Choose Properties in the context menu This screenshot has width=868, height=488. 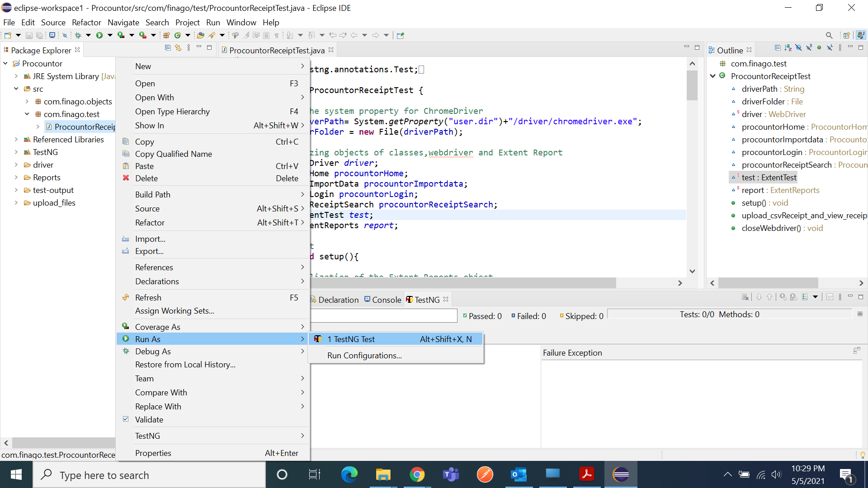[153, 453]
